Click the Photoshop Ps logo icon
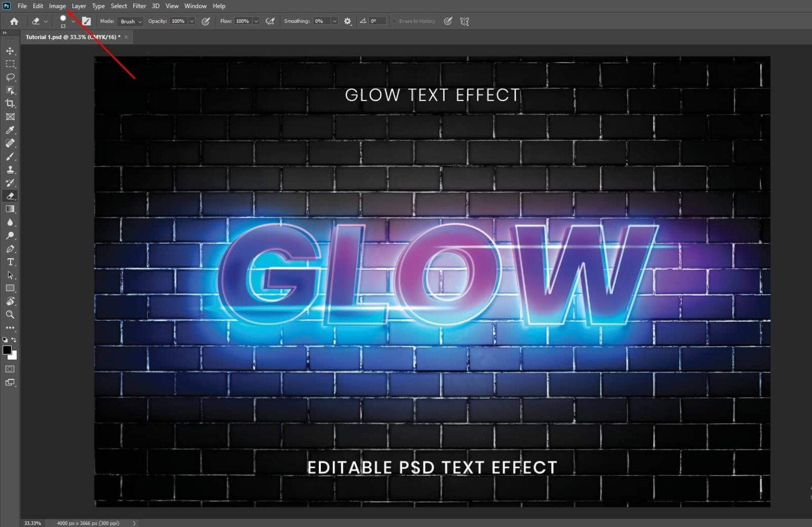This screenshot has height=527, width=812. pos(7,6)
